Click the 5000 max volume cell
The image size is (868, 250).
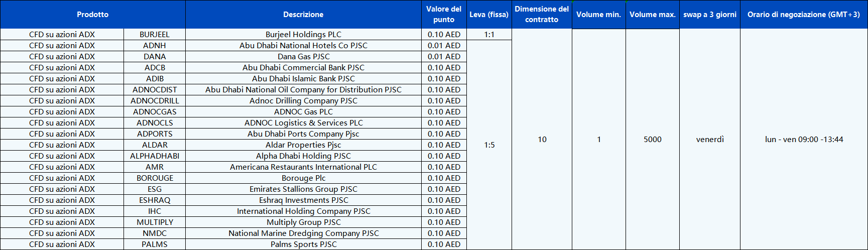(653, 140)
